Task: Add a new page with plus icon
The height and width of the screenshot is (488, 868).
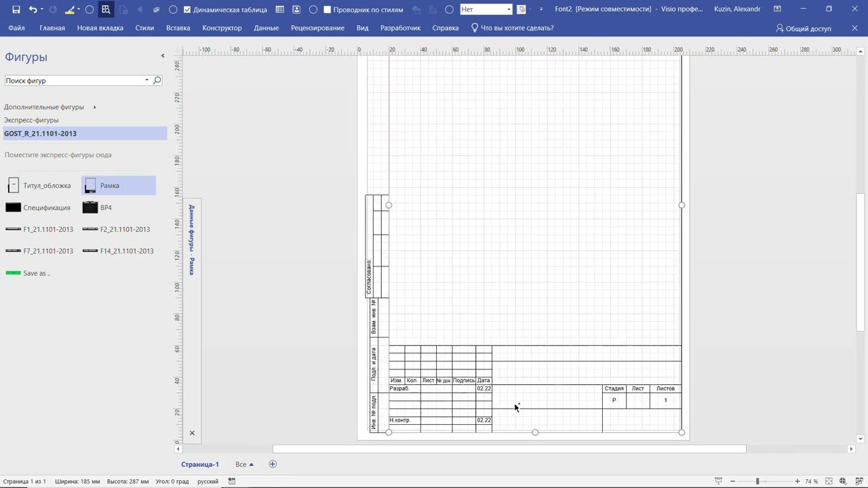Action: [273, 464]
